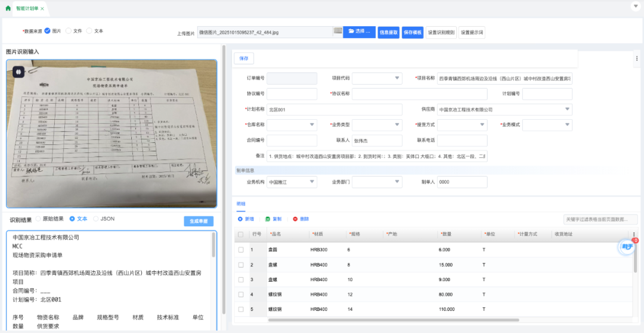Image resolution: width=644 pixels, height=333 pixels.
Task: Click the scan icon on the uploaded image
Action: coord(18,71)
